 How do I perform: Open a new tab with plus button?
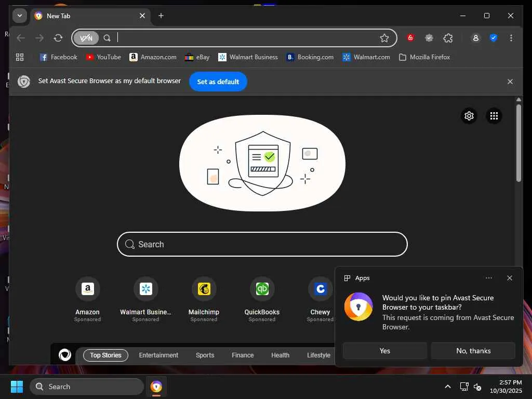point(161,16)
